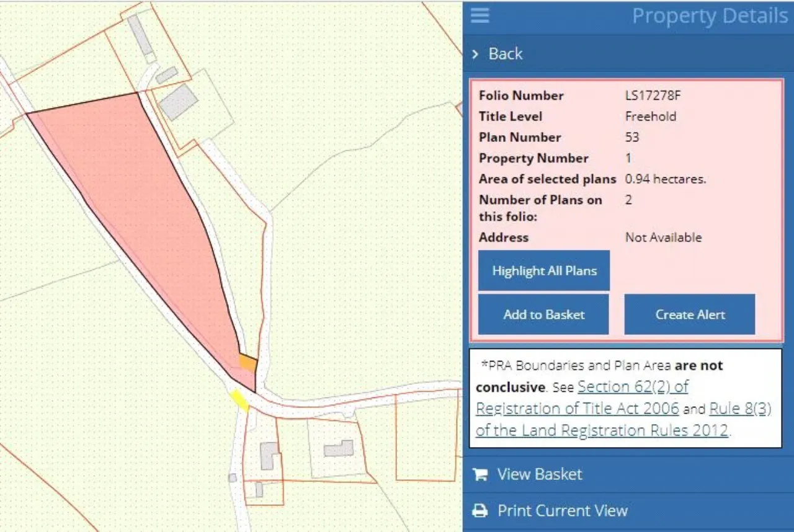The width and height of the screenshot is (794, 532).
Task: Choose Print Current View
Action: (x=562, y=511)
